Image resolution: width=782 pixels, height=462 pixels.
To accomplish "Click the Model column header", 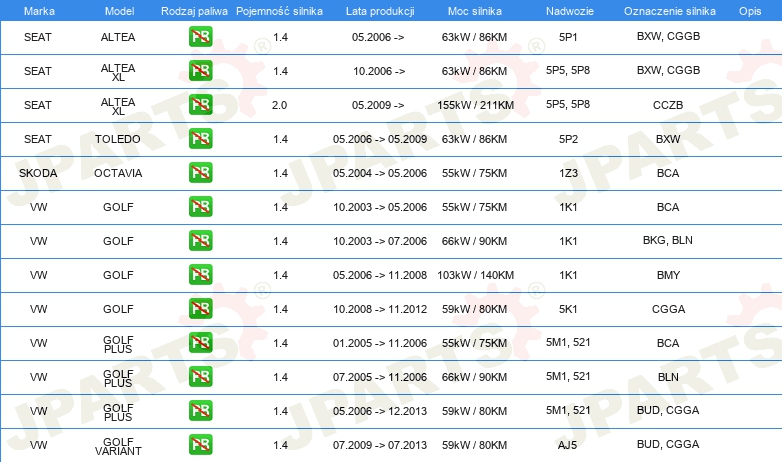I will click(119, 11).
